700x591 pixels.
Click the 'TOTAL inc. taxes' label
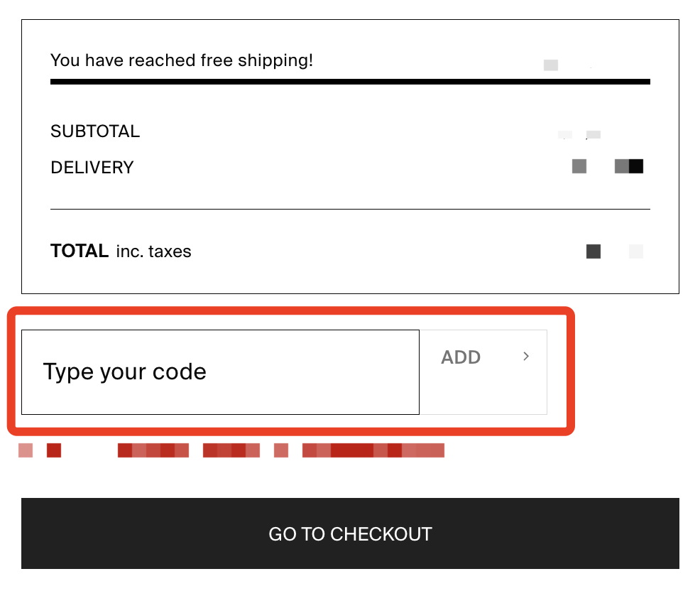click(x=121, y=251)
